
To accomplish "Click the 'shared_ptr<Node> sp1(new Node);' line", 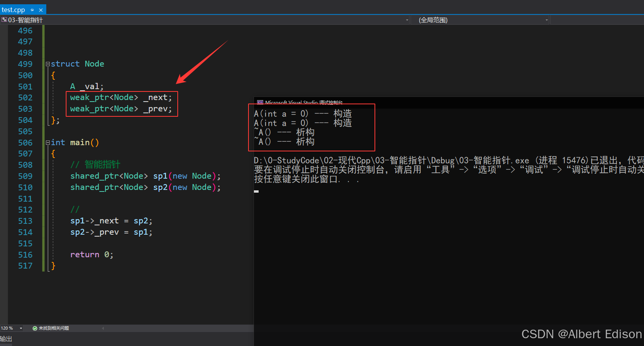I will [145, 176].
